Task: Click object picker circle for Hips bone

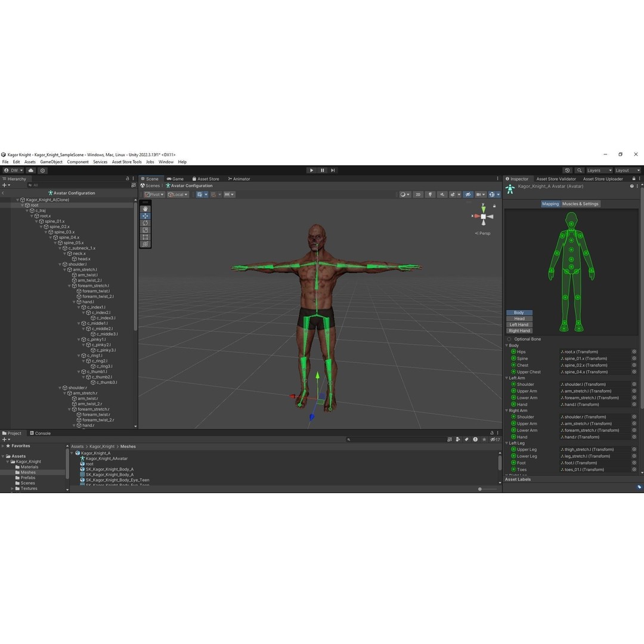Action: 634,352
